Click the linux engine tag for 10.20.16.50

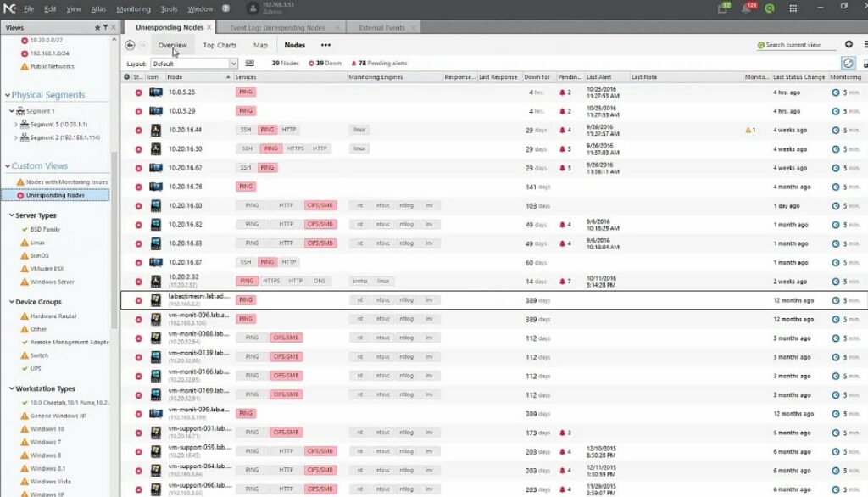(x=359, y=149)
